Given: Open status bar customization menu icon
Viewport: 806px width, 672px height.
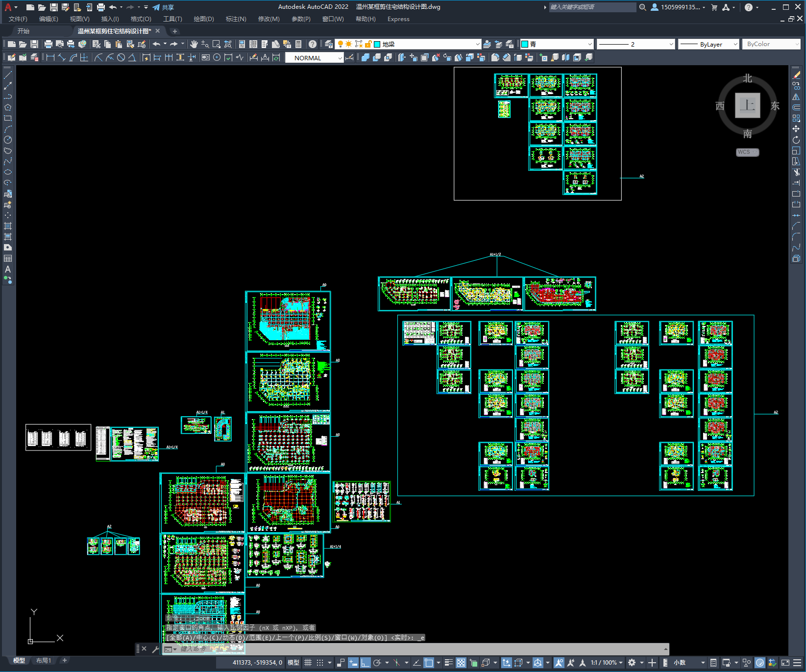Looking at the screenshot, I should click(x=797, y=663).
